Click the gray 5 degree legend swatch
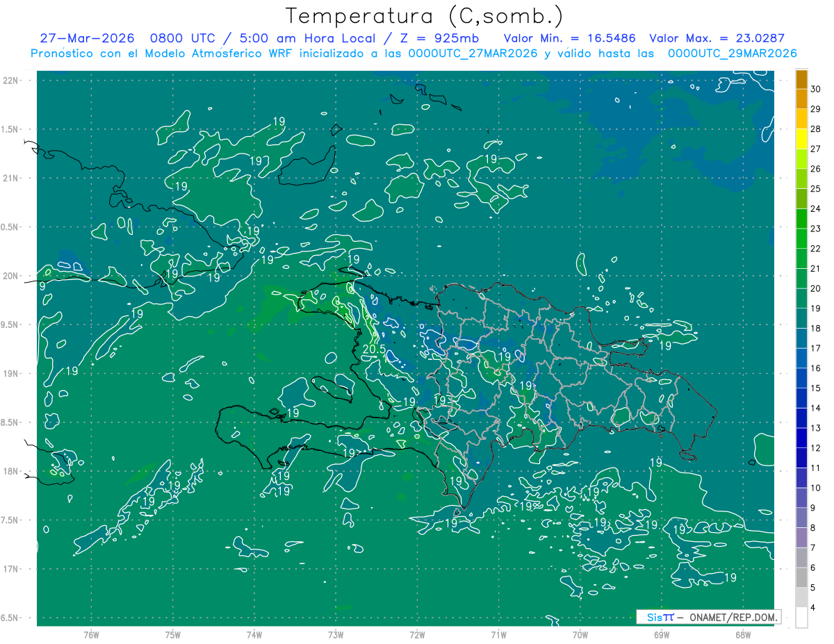 coord(801,577)
